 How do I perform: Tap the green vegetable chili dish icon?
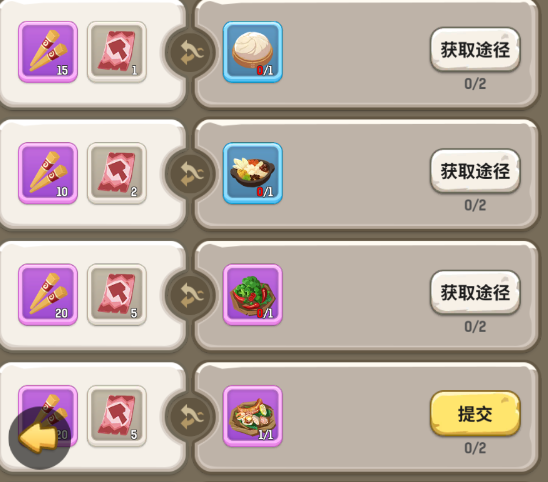pos(253,294)
